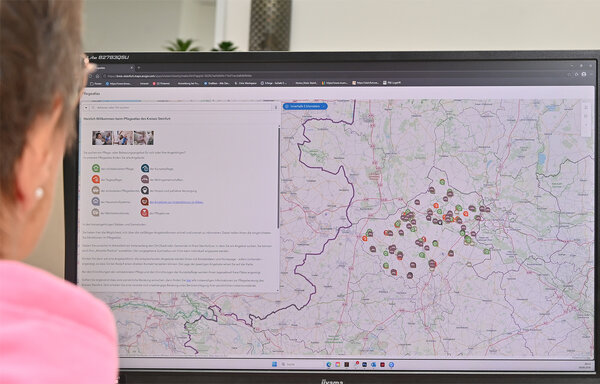The width and height of the screenshot is (600, 384).
Task: Select the easternmost green map marker
Action: tap(486, 251)
